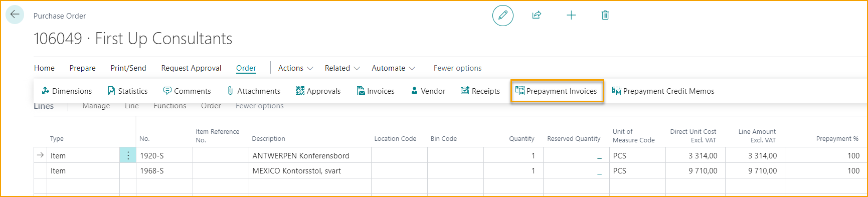Select Print/Send menu
This screenshot has height=197, width=868.
tap(128, 68)
